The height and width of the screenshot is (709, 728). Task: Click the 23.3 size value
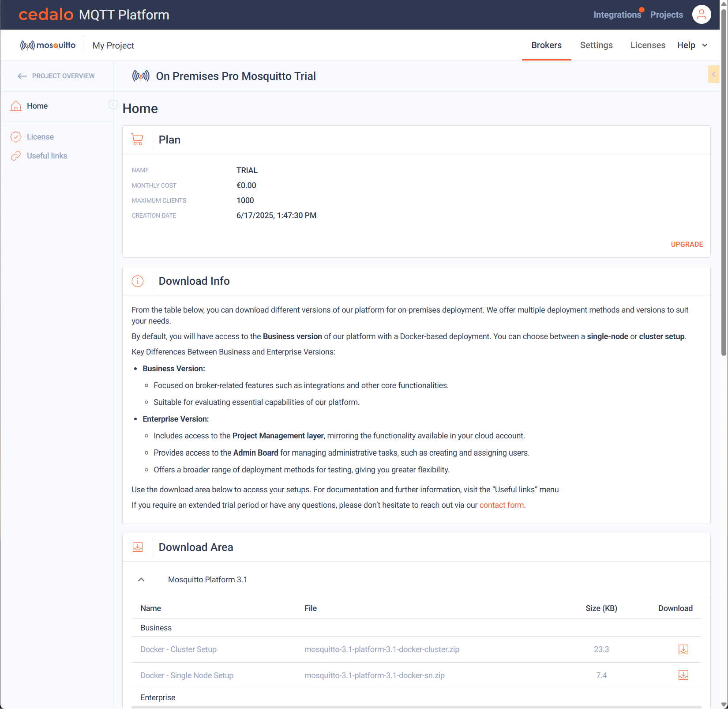pos(601,649)
